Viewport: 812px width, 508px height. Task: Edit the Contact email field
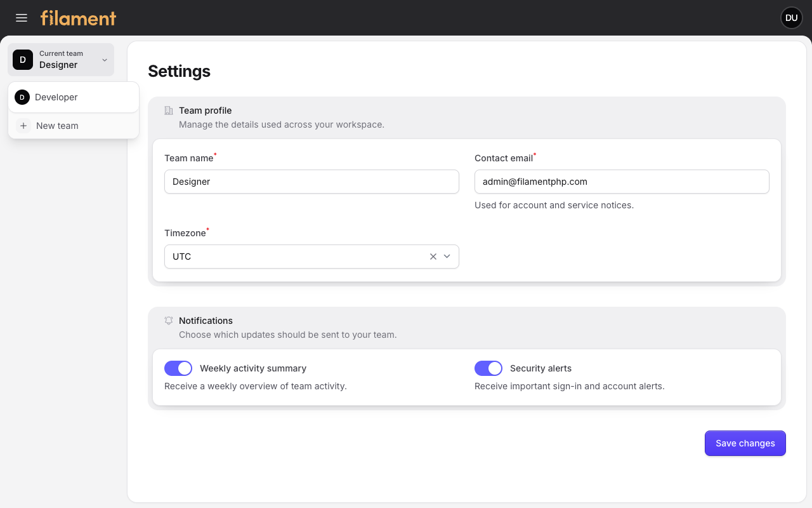pyautogui.click(x=622, y=182)
